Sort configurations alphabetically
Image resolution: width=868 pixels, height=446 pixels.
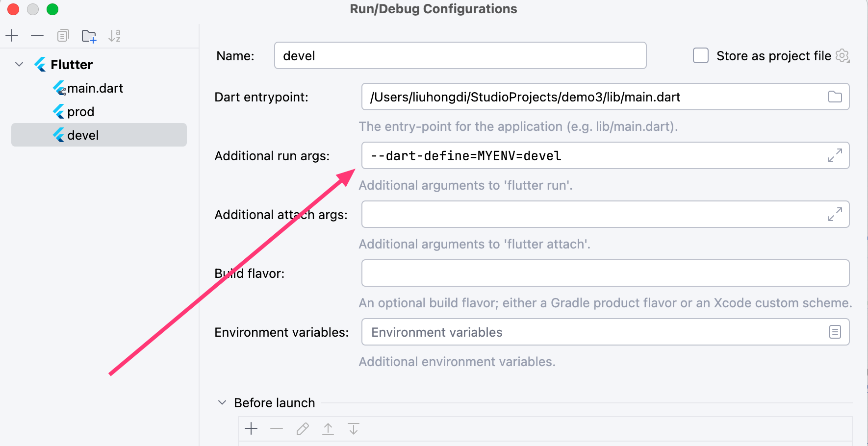114,36
